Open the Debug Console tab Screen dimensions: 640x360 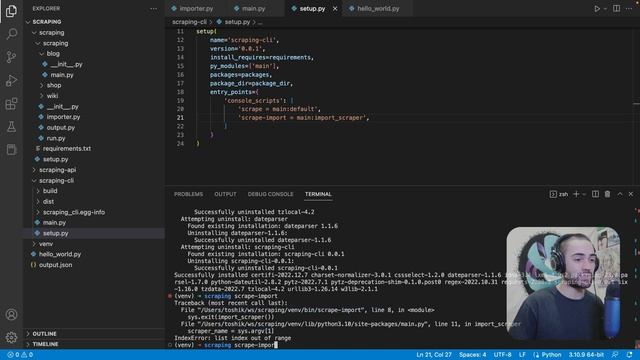click(x=270, y=194)
